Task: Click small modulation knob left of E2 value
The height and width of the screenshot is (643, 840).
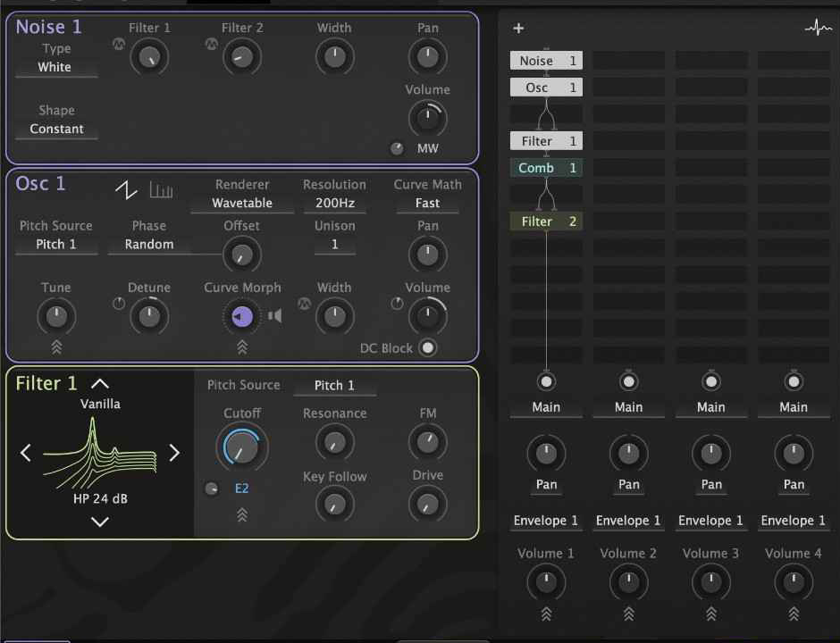Action: click(212, 489)
